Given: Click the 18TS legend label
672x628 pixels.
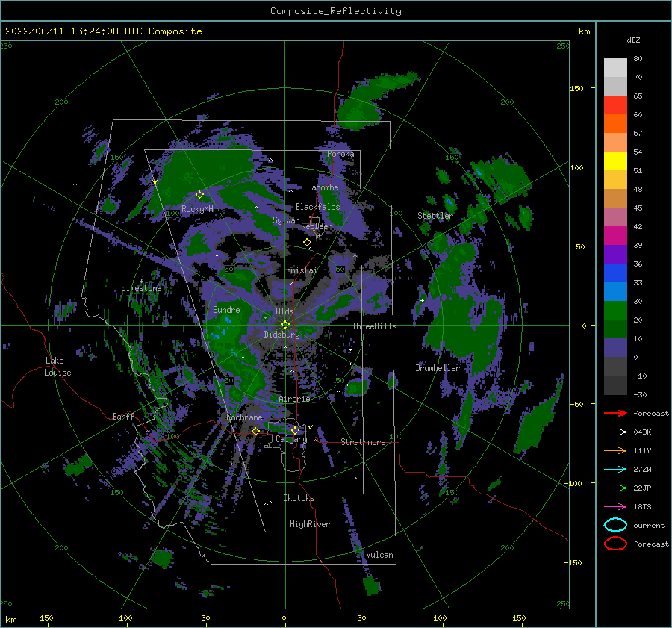Looking at the screenshot, I should click(x=642, y=507).
